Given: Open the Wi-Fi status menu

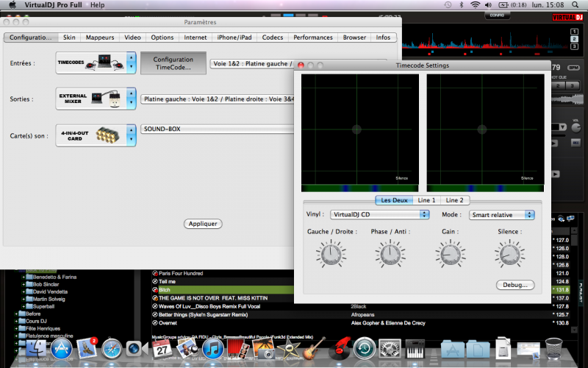Looking at the screenshot, I should coord(475,5).
